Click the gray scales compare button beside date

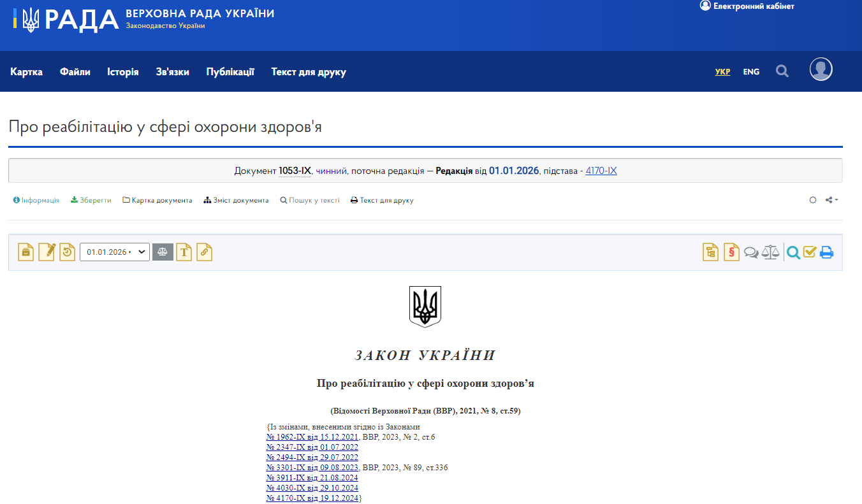(x=163, y=252)
